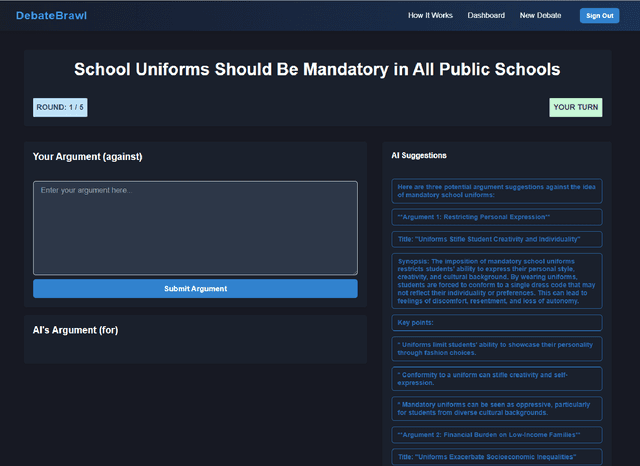Choose Argument 1: Restricting Personal Expression
Screen dimensions: 640x466
(x=497, y=217)
